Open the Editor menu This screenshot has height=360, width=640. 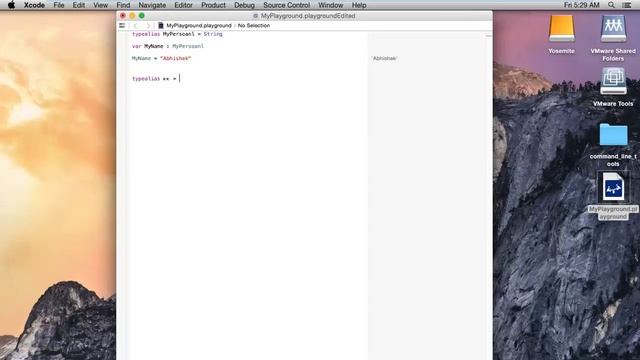[183, 5]
